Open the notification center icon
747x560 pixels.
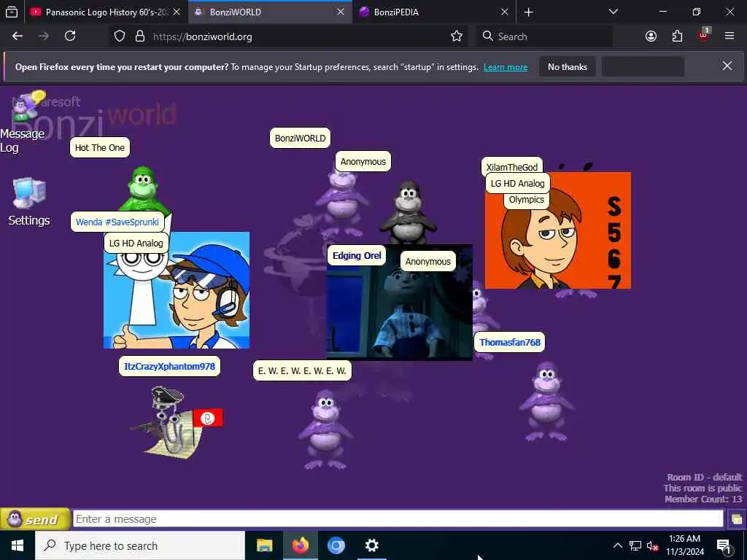tap(724, 545)
